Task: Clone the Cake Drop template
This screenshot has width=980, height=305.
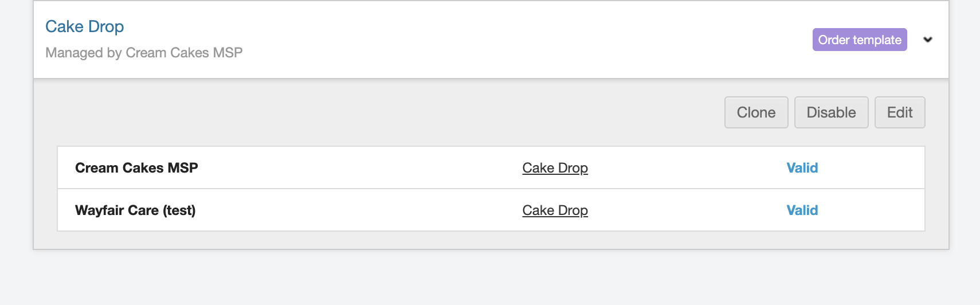Action: pos(756,112)
